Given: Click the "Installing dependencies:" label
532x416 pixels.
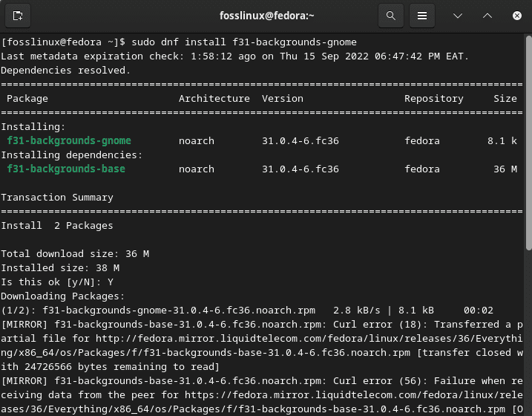Looking at the screenshot, I should (71, 155).
